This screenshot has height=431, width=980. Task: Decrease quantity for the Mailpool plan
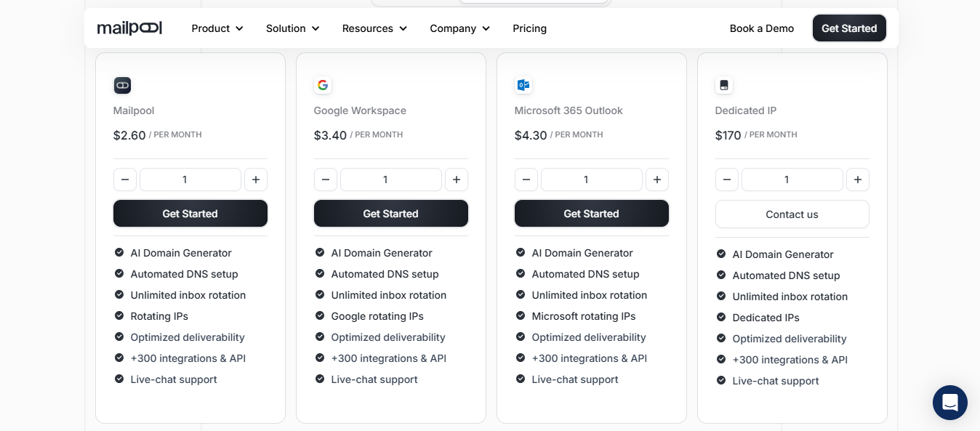(125, 180)
